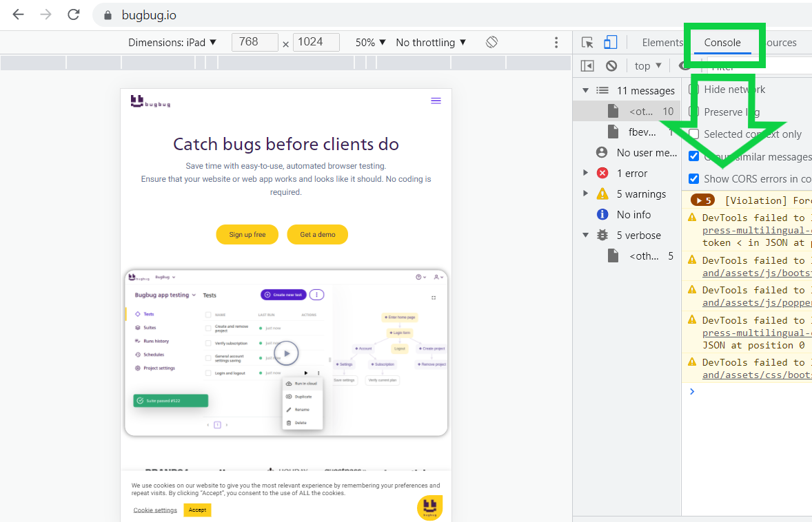Collapse the 11 messages group
Image resolution: width=812 pixels, height=522 pixels.
pyautogui.click(x=585, y=90)
